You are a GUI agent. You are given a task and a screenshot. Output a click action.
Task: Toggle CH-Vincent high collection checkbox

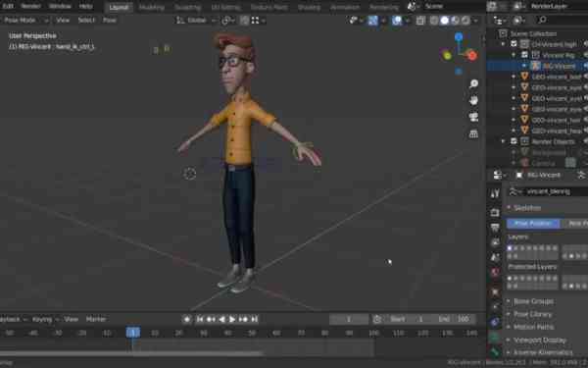coord(514,44)
